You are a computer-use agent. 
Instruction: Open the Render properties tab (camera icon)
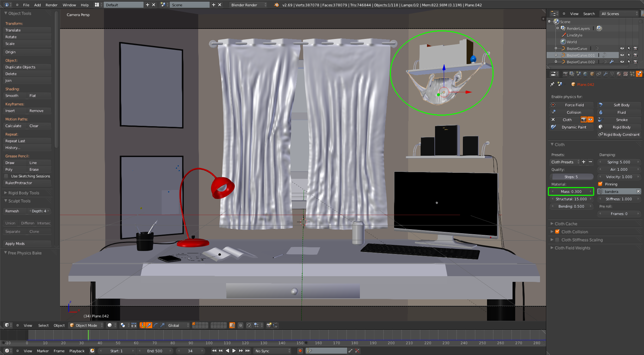(x=565, y=74)
